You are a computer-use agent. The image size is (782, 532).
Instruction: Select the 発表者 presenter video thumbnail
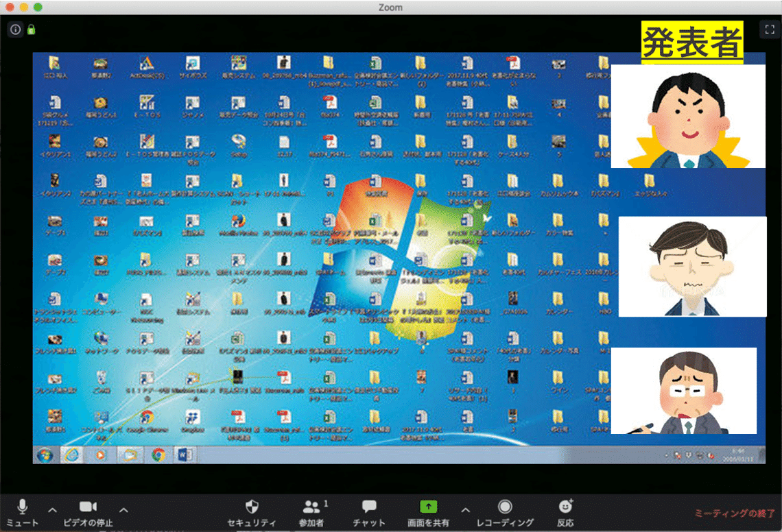[x=688, y=116]
